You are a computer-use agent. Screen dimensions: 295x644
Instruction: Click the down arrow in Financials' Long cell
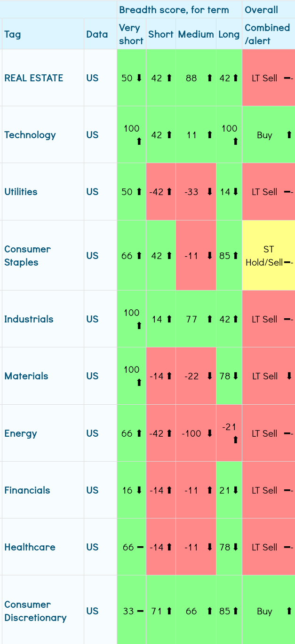(236, 490)
